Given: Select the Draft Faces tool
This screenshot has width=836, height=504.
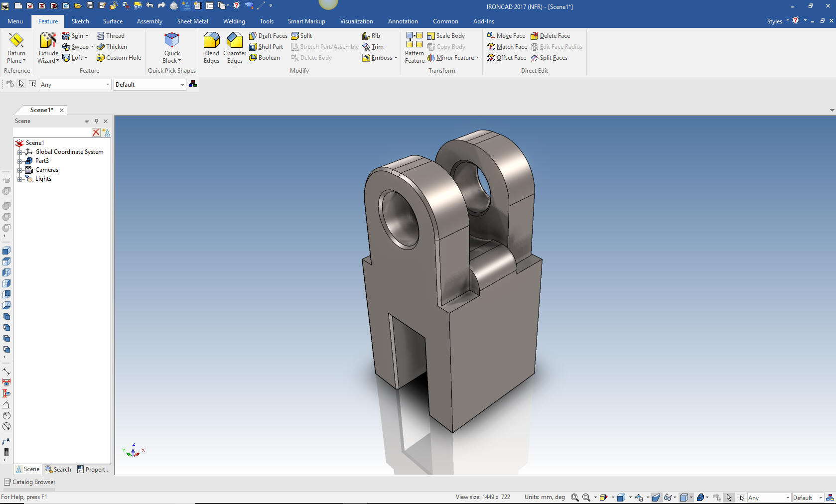Looking at the screenshot, I should 268,36.
